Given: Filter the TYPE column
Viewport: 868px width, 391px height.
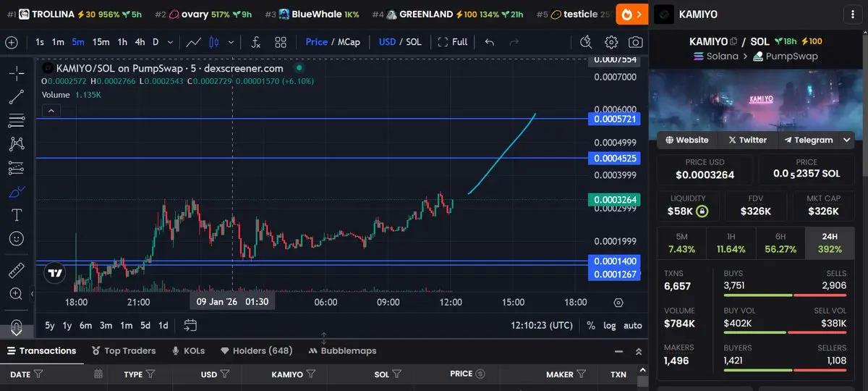Looking at the screenshot, I should 150,374.
